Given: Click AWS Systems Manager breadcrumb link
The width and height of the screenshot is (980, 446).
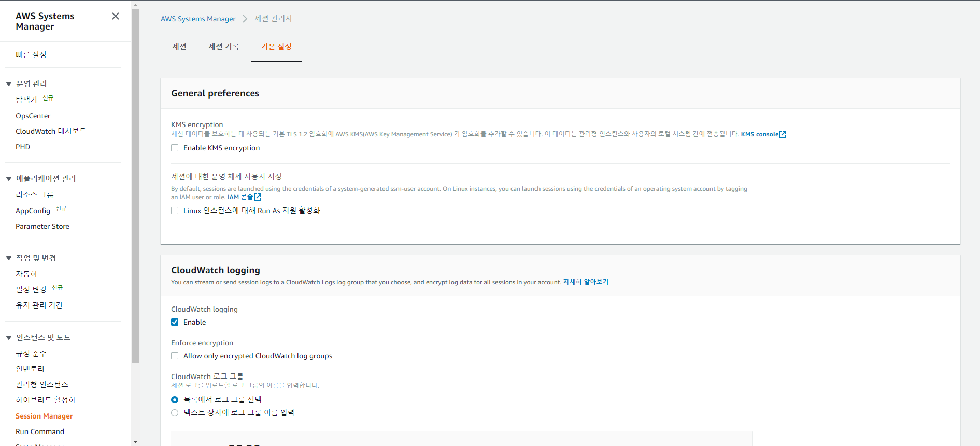Looking at the screenshot, I should 198,19.
